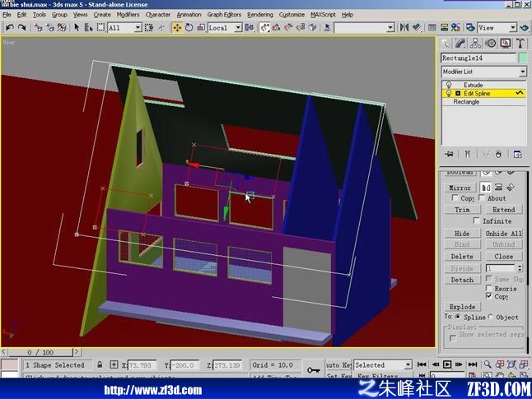Open the Display command panel tab

pyautogui.click(x=506, y=43)
